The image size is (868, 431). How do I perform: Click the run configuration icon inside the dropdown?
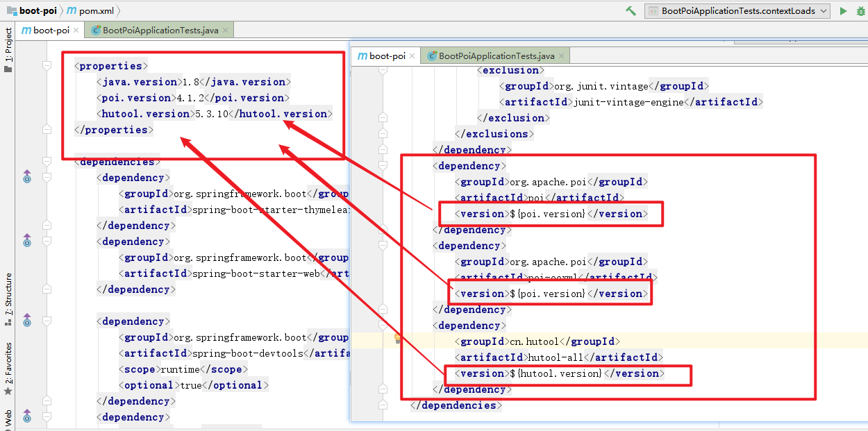653,10
